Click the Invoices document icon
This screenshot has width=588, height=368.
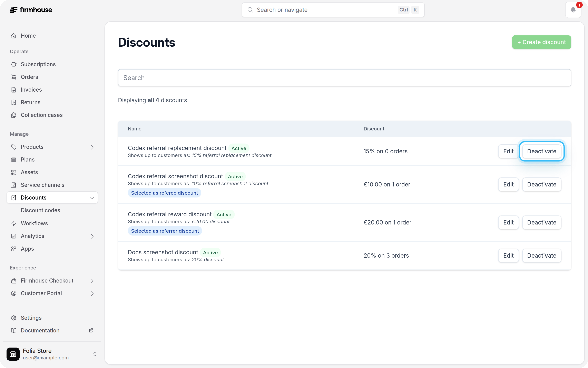pyautogui.click(x=14, y=90)
